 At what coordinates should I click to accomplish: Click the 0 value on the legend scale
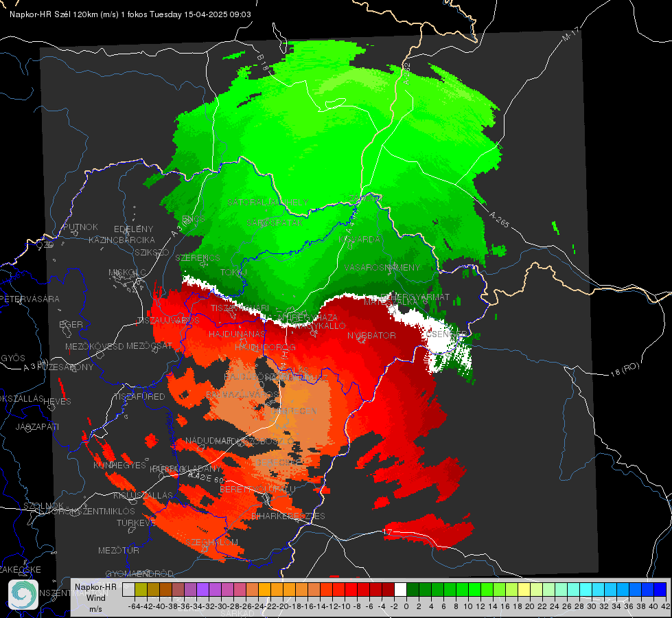pos(406,606)
